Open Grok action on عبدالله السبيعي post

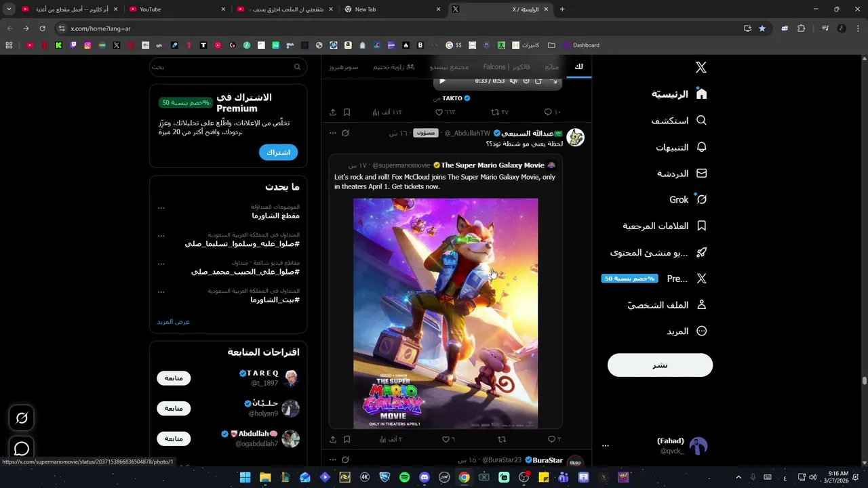[x=345, y=133]
